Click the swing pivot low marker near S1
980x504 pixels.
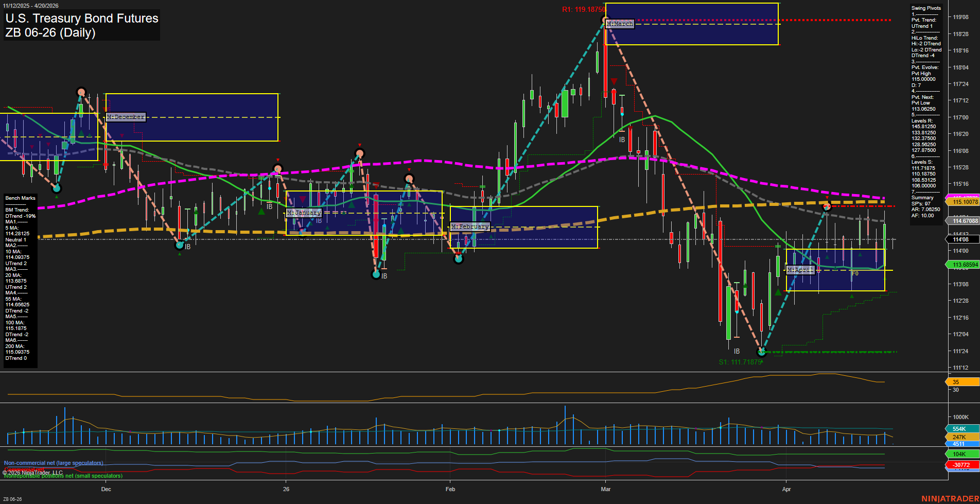pos(762,352)
